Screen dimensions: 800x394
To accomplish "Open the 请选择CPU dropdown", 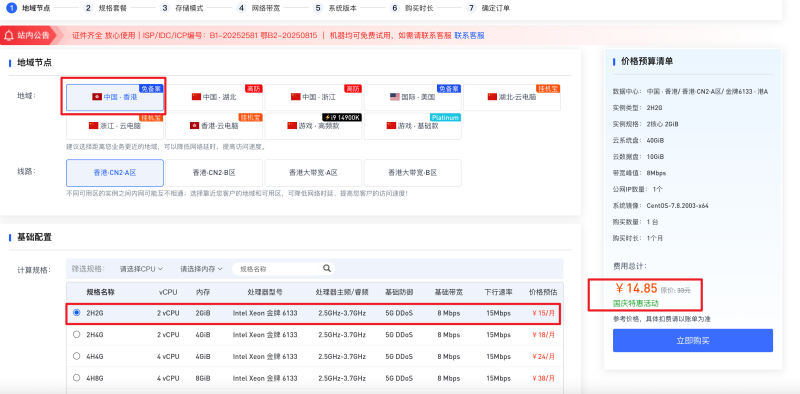I will (x=141, y=268).
